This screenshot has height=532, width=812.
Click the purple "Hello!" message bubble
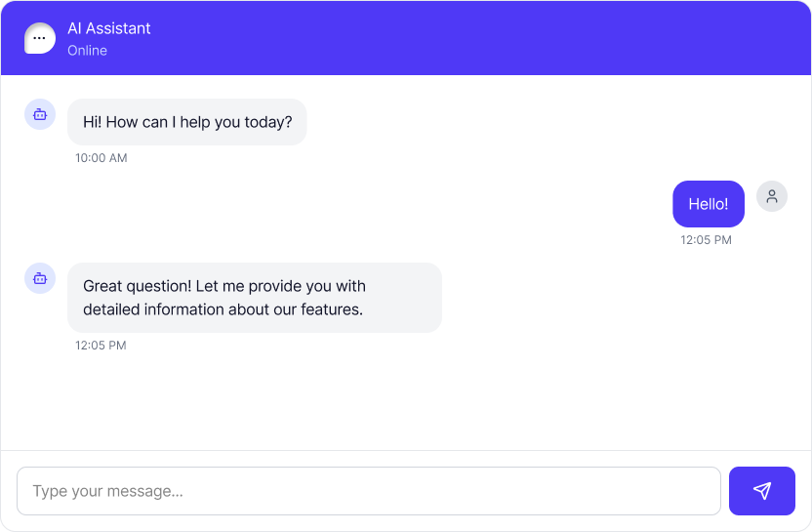pos(709,204)
